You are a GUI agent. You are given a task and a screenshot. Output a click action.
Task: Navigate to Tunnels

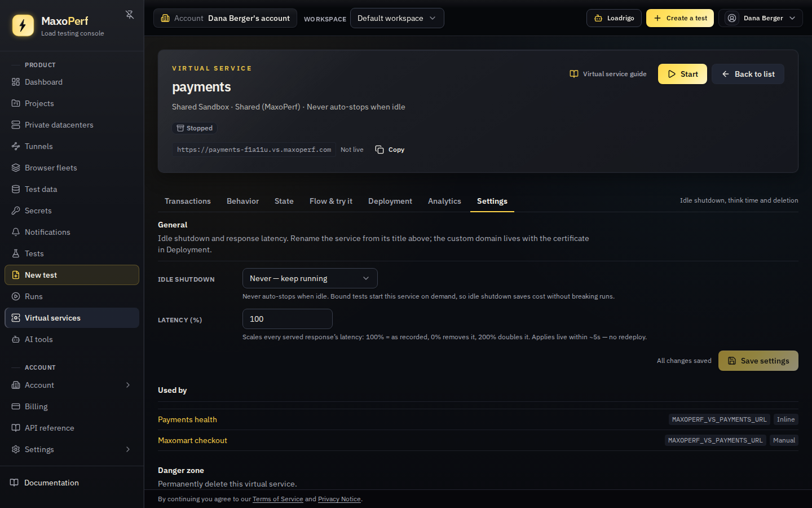point(72,146)
